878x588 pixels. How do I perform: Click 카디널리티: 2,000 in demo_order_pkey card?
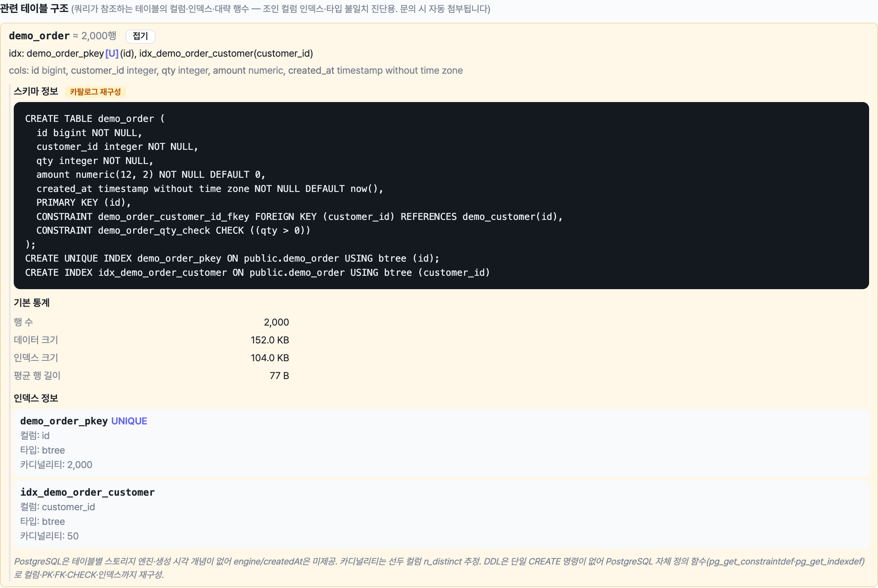pos(56,465)
